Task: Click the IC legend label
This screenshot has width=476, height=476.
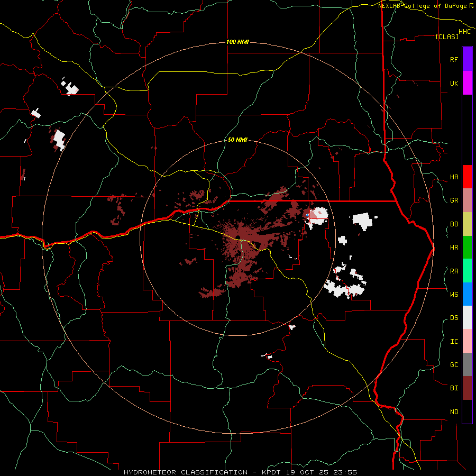Action: [454, 342]
